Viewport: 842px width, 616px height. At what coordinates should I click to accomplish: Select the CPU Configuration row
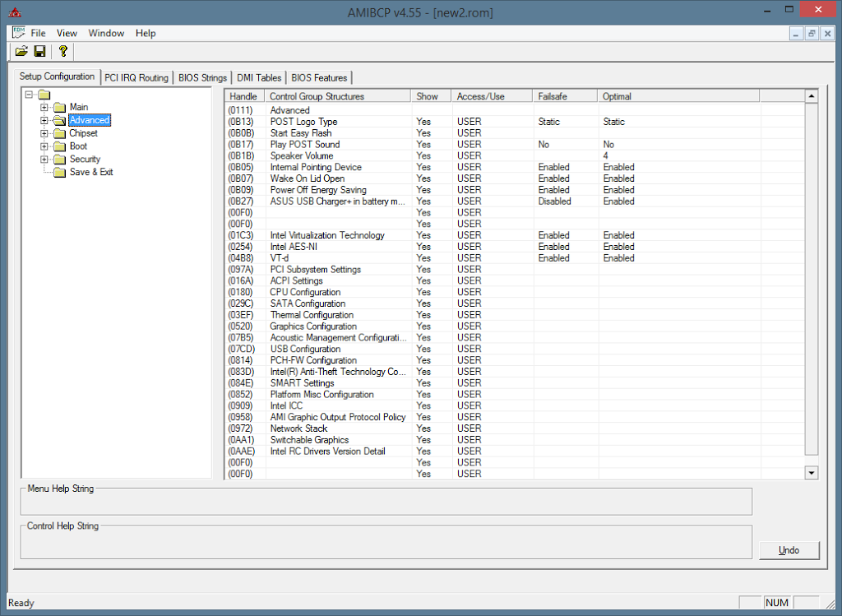tap(515, 292)
